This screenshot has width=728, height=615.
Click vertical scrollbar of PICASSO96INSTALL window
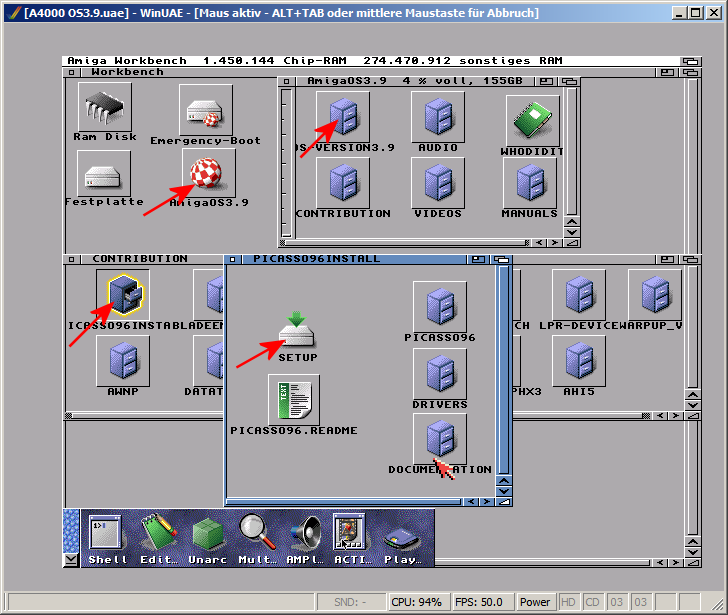coord(504,369)
